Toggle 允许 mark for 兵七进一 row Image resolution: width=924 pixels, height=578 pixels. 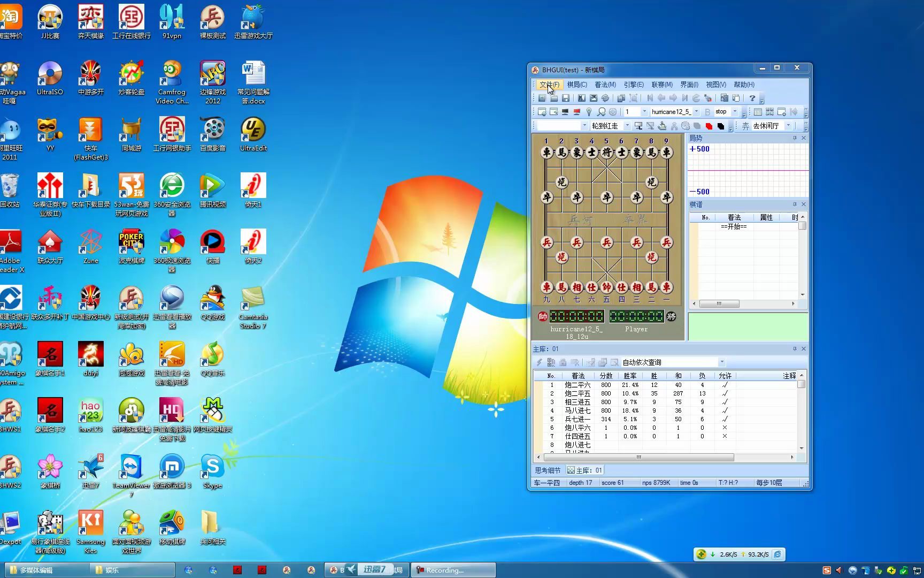(x=725, y=419)
